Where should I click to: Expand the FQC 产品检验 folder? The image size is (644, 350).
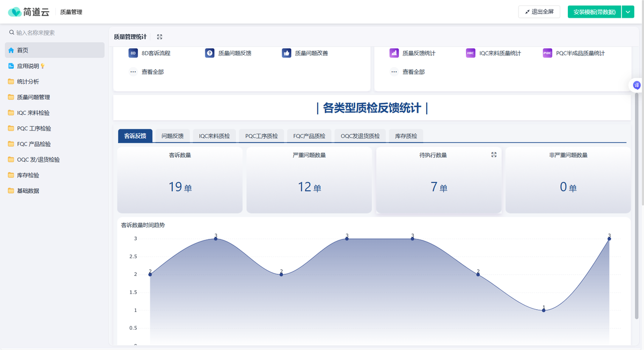coord(55,144)
